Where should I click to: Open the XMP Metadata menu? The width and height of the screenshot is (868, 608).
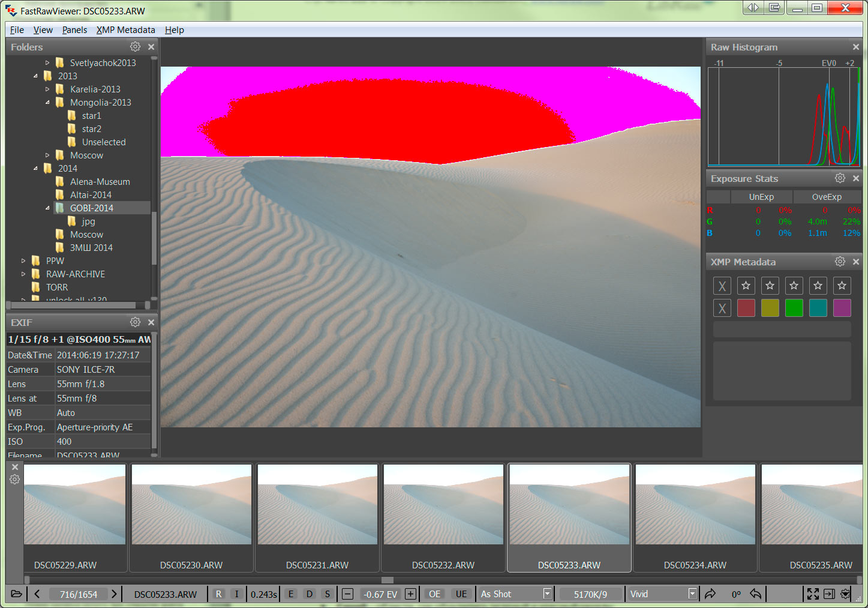pos(125,30)
